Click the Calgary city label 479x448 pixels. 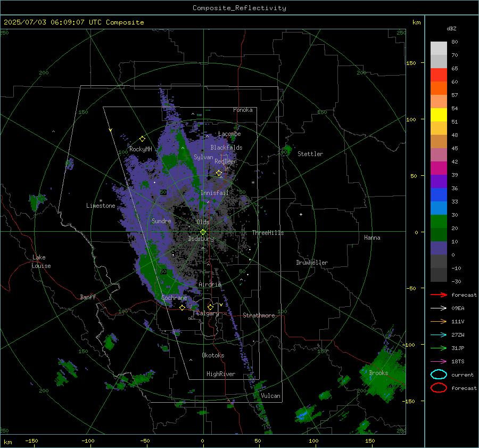(208, 313)
